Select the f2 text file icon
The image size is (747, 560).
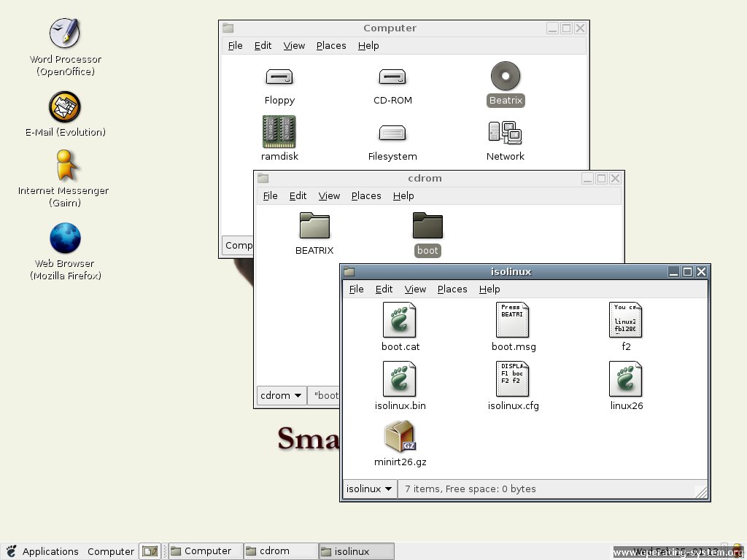625,319
